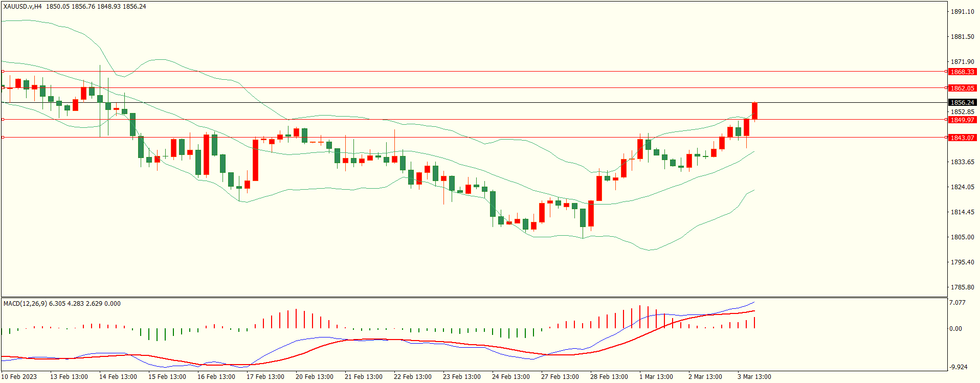Click the 10 Feb 2023 date label
The height and width of the screenshot is (383, 980).
(x=19, y=377)
